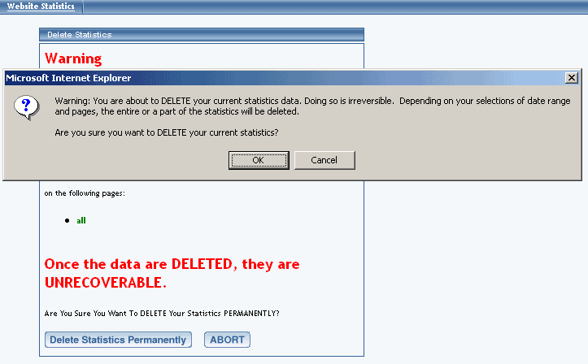Click the green "all" pages entry

coord(81,220)
